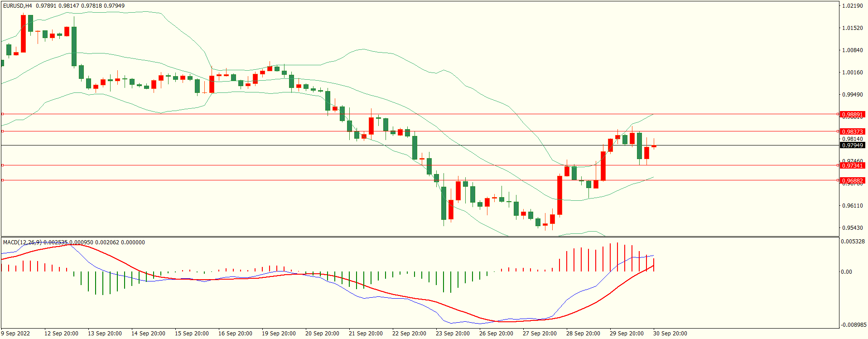
Task: Click the EURUSD,H4 chart title text
Action: (18, 6)
